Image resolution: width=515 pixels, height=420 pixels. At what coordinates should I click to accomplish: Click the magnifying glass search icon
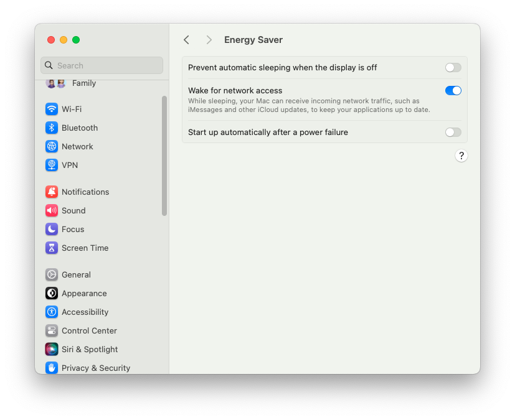click(x=49, y=65)
